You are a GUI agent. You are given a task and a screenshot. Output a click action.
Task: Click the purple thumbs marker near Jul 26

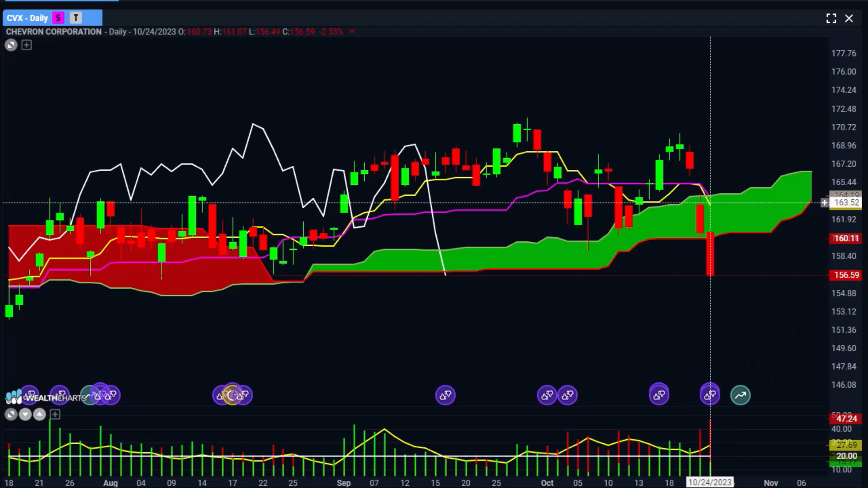pyautogui.click(x=60, y=395)
